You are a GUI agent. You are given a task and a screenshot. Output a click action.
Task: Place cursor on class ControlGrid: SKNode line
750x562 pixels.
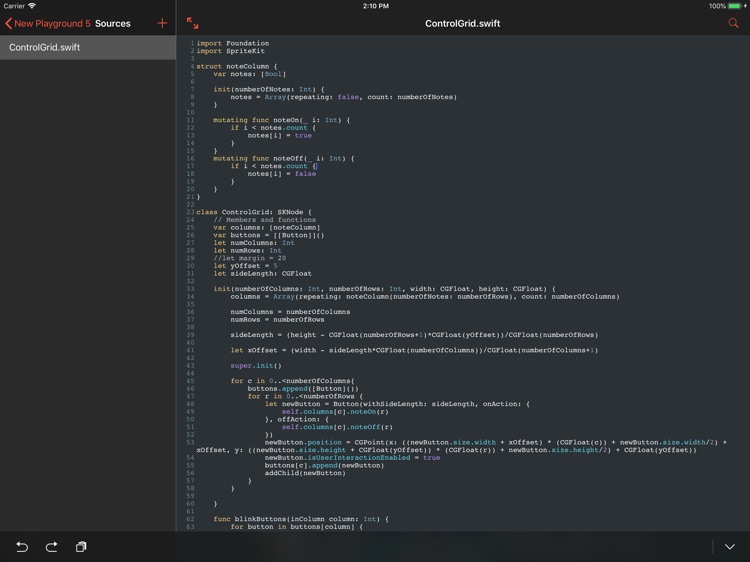(254, 212)
